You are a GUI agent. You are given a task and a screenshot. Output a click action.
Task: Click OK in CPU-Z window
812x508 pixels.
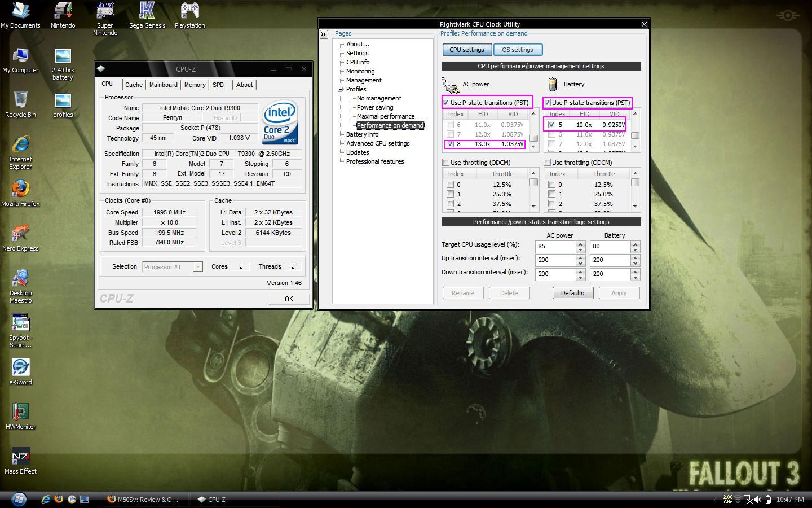click(x=289, y=299)
